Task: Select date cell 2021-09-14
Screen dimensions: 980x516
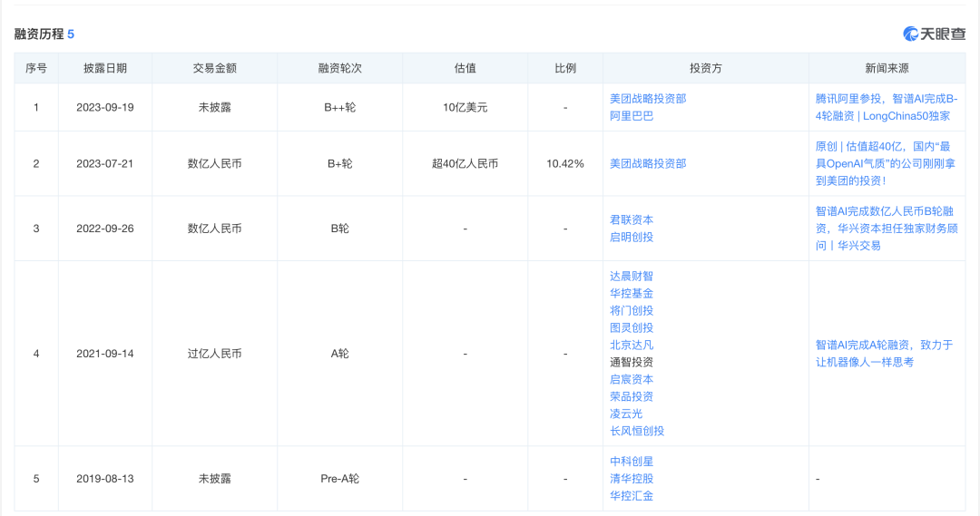Action: pos(105,354)
